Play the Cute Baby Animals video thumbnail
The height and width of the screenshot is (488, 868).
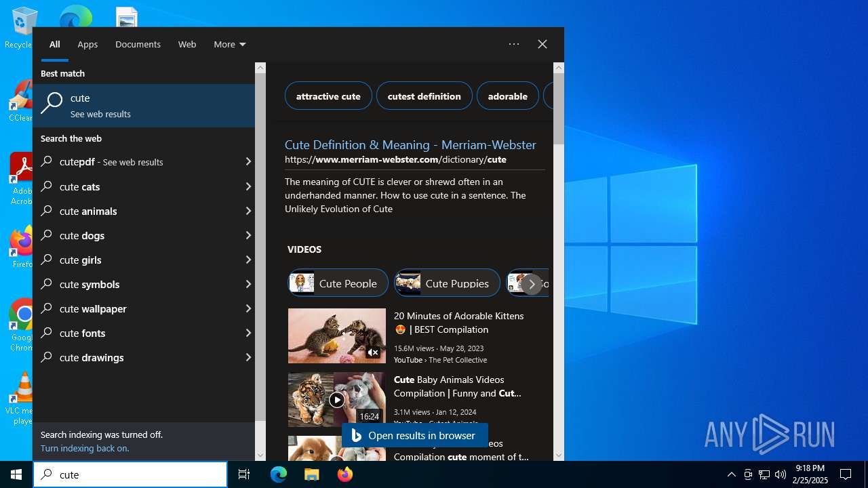pyautogui.click(x=337, y=400)
